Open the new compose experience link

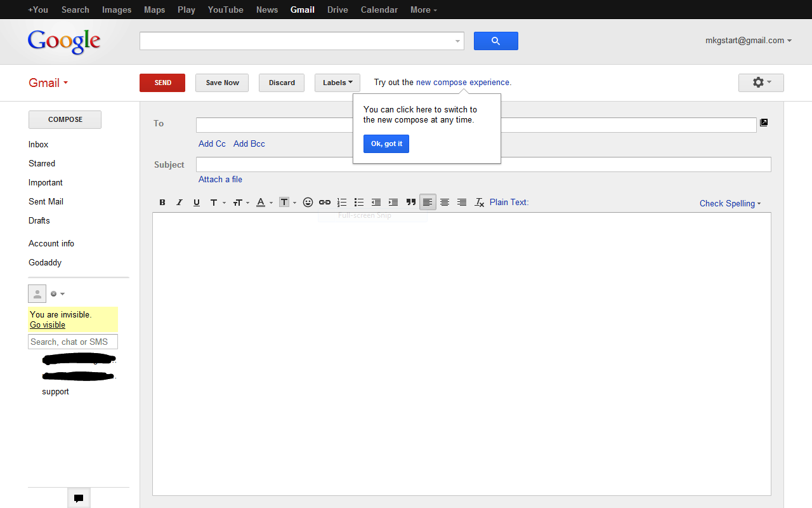pyautogui.click(x=462, y=83)
